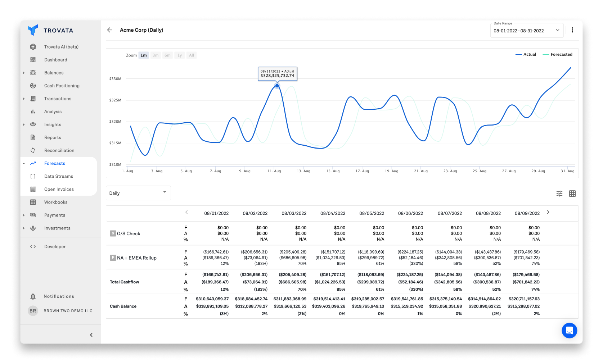Open the Cash Positioning section
Image resolution: width=603 pixels, height=364 pixels.
coord(62,85)
